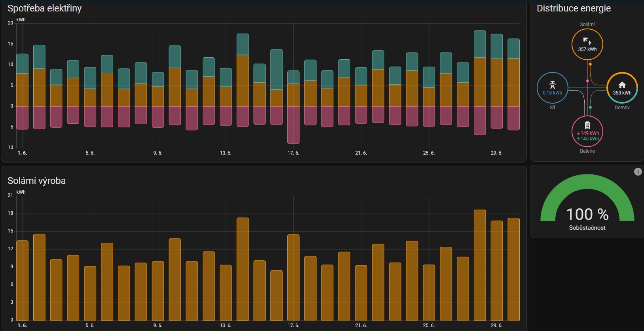
Task: Click the 353 kWh home consumption value
Action: [622, 93]
